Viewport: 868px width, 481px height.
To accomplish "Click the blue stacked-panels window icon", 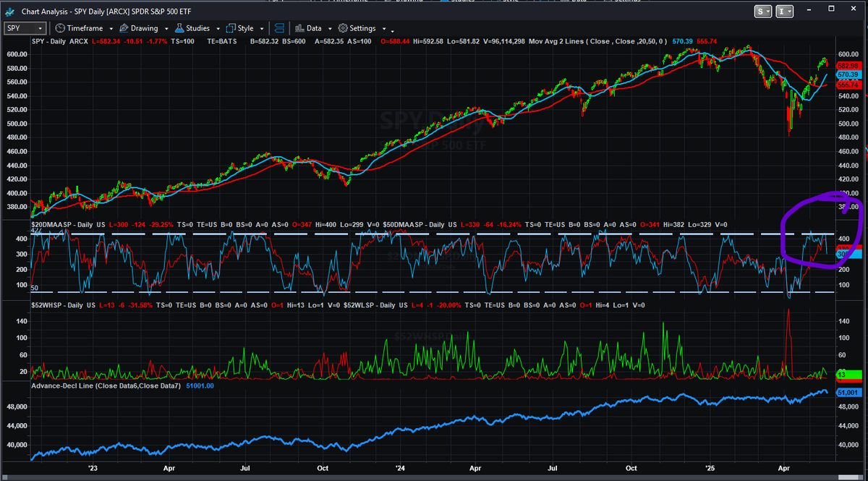I will [278, 28].
